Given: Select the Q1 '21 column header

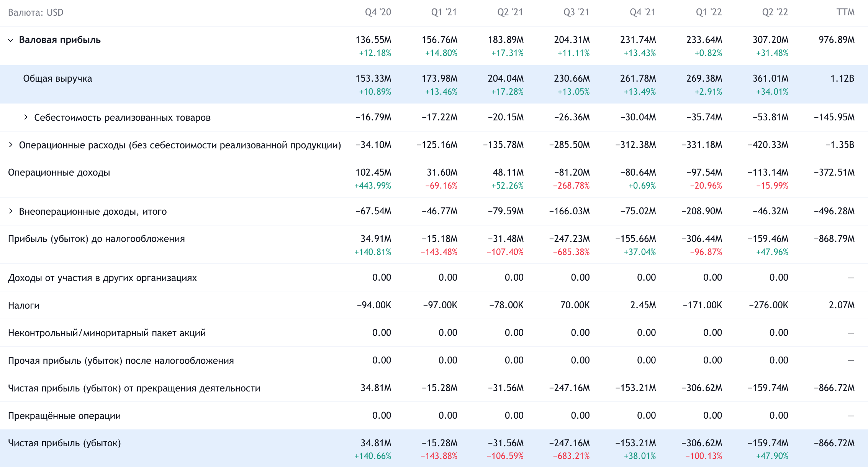Looking at the screenshot, I should (x=444, y=12).
